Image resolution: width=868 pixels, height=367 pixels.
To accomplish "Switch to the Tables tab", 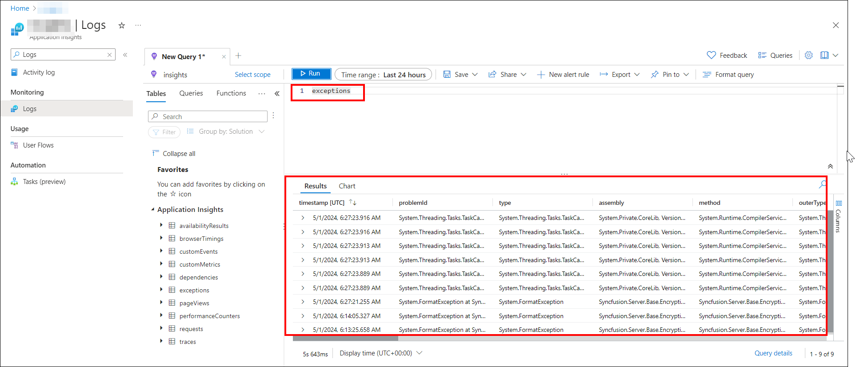I will click(156, 94).
